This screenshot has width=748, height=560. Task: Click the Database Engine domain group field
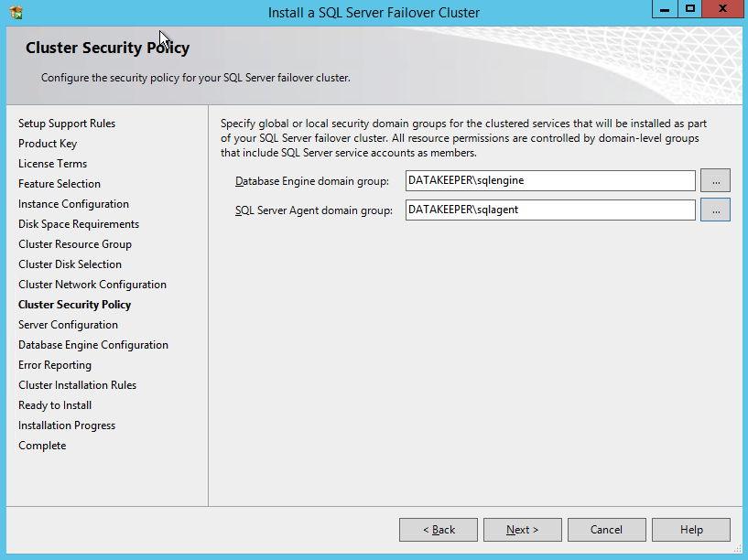549,180
